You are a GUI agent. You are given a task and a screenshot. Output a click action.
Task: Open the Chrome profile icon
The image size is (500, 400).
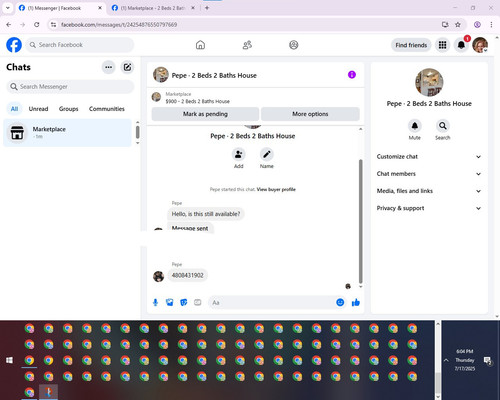(477, 25)
